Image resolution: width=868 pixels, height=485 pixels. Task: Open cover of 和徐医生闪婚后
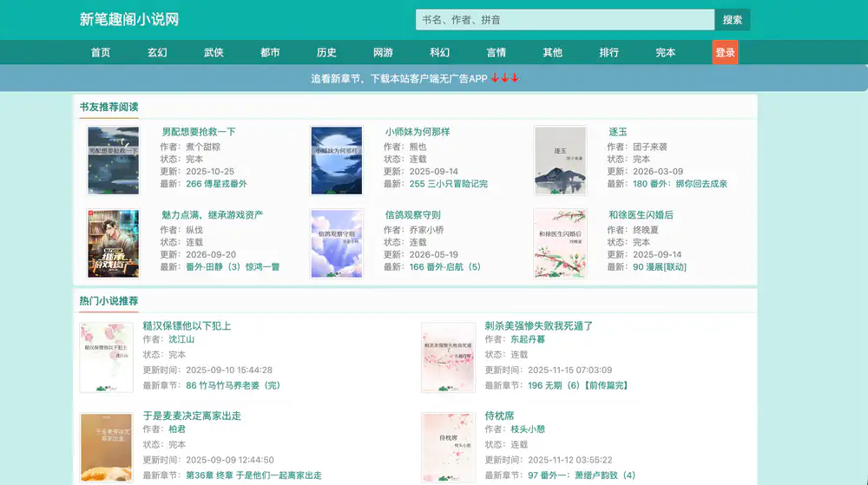560,243
